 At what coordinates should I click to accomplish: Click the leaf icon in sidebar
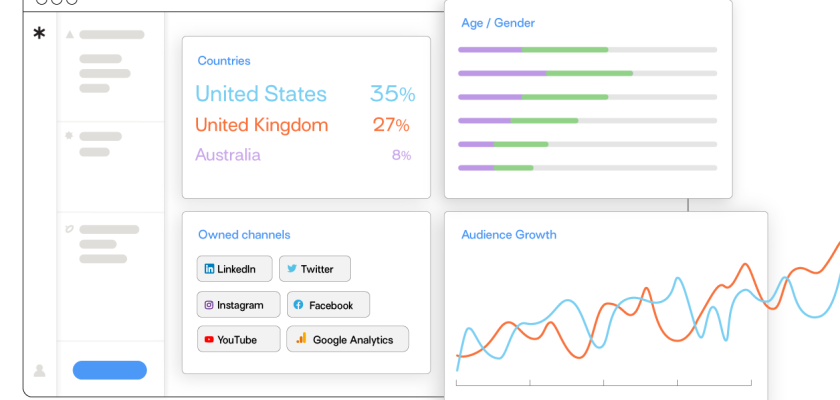[x=69, y=229]
